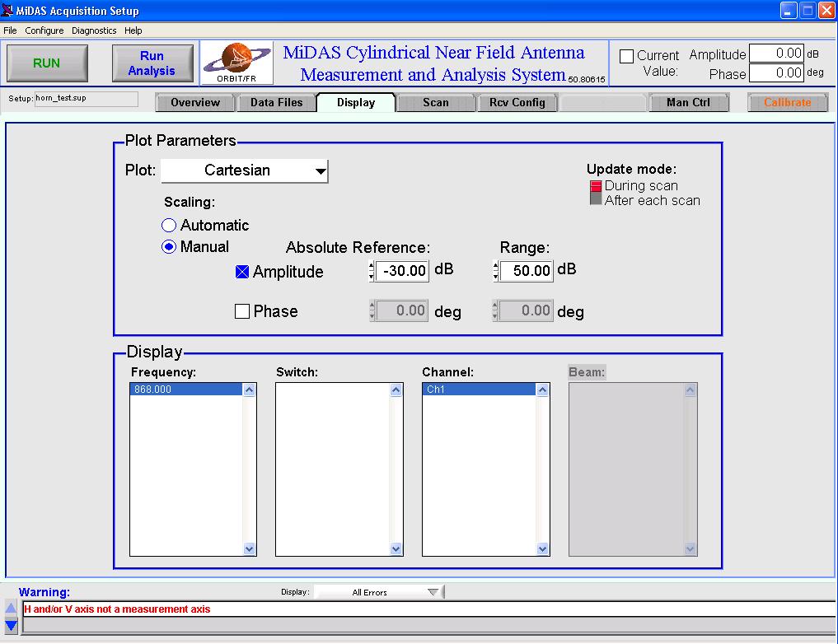Click the Current Value Phase field
Viewport: 838px width, 644px height.
tap(776, 73)
